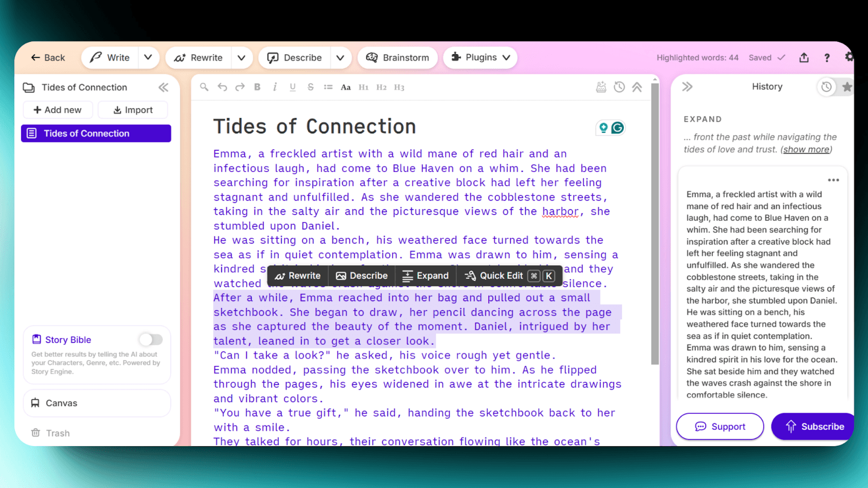Collapse the History panel with double chevron
The height and width of the screenshot is (488, 868).
coord(687,87)
